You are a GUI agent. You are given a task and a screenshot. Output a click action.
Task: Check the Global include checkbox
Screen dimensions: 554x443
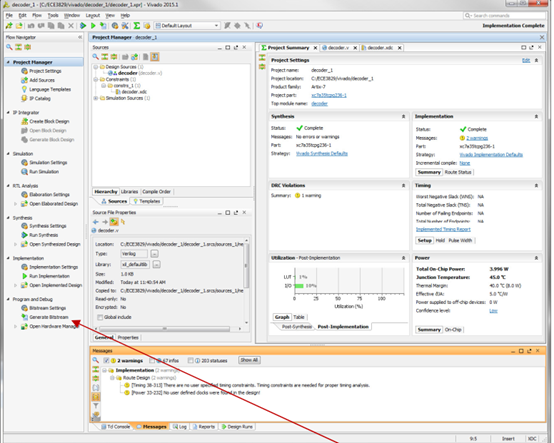tap(100, 317)
